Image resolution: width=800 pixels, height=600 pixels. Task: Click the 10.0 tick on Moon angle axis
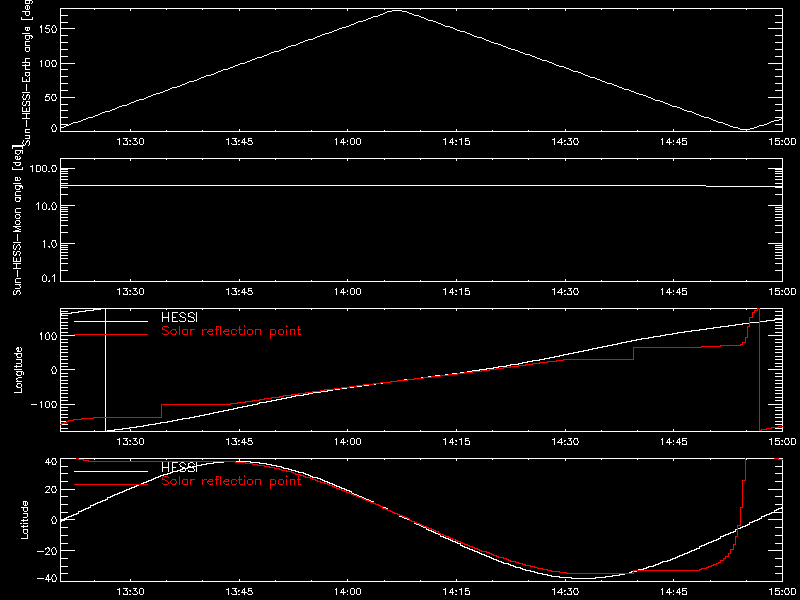45,206
